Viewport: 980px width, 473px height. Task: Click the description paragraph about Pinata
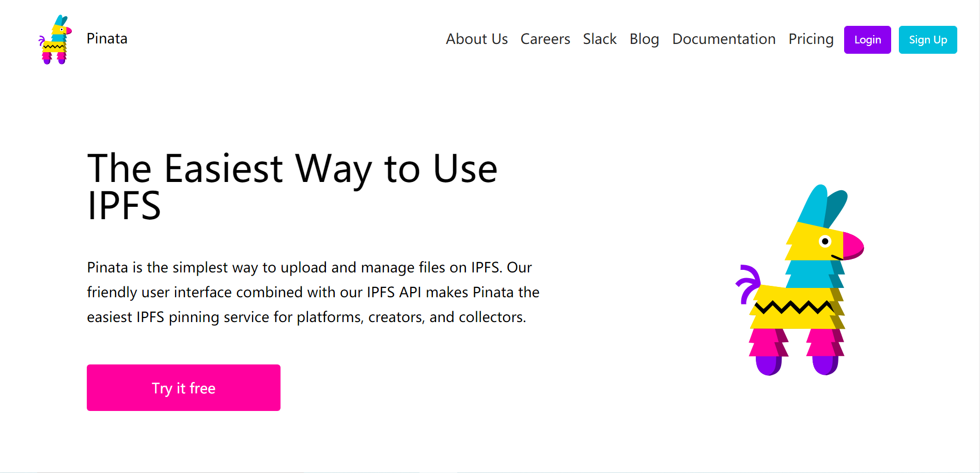coord(313,292)
